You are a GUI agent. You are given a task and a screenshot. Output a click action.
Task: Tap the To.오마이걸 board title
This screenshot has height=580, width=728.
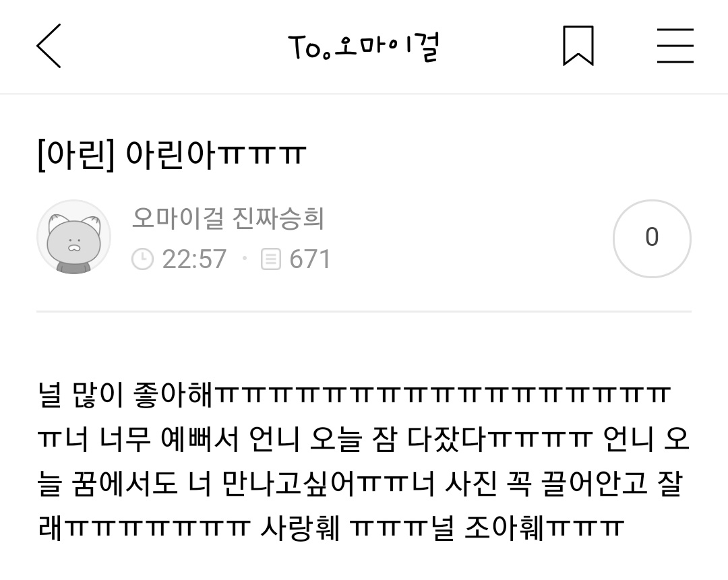(x=363, y=47)
